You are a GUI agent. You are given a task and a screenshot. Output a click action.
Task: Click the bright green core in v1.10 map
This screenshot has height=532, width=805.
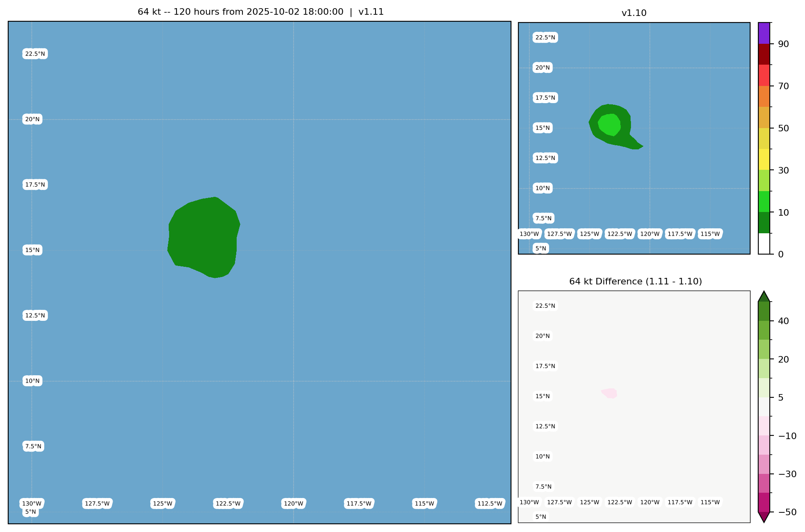coord(610,125)
